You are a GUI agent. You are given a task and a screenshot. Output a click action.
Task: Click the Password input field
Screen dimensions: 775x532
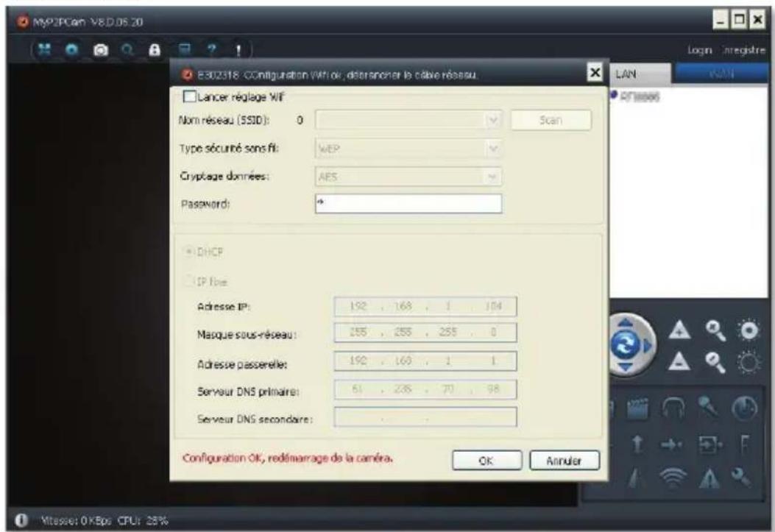click(x=408, y=204)
